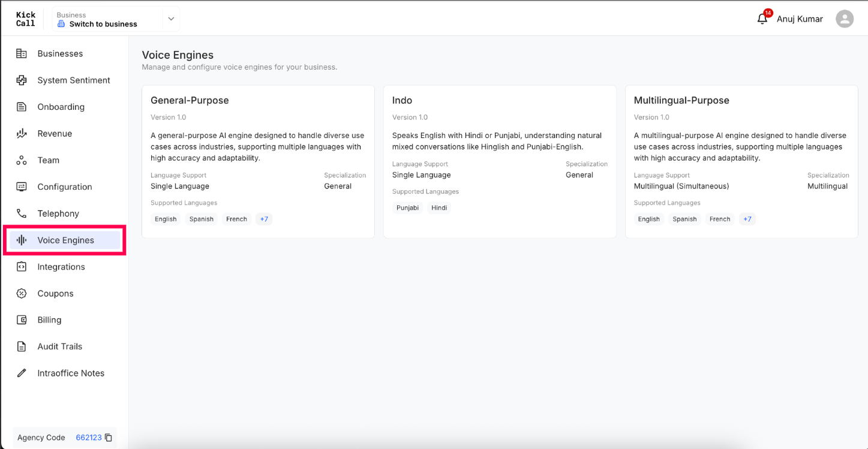
Task: Click the KickCall logo
Action: [x=26, y=19]
